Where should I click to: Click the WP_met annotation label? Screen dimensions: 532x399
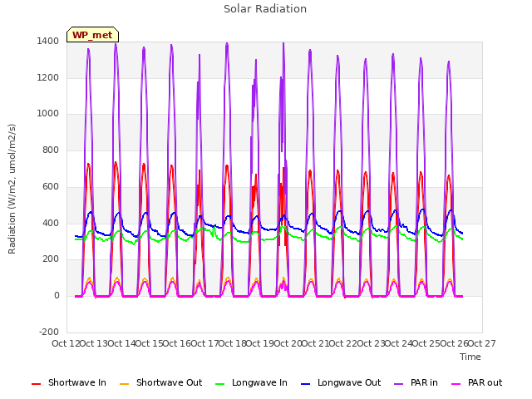92,35
